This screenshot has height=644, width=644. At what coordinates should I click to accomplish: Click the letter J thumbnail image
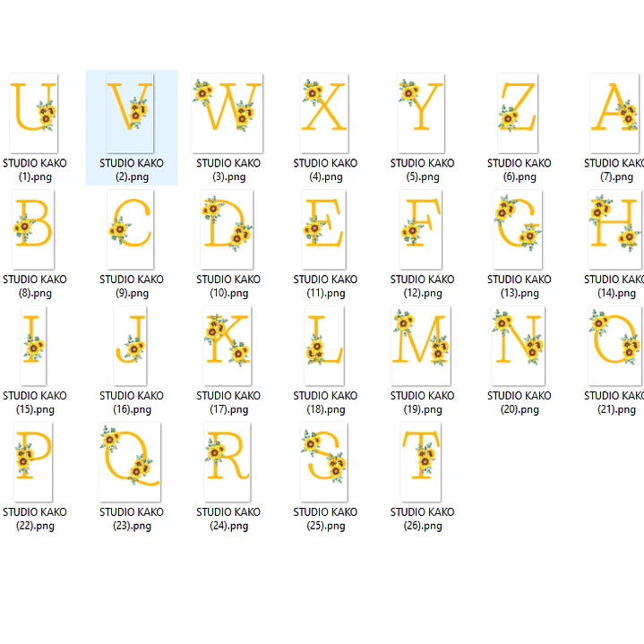tap(130, 346)
